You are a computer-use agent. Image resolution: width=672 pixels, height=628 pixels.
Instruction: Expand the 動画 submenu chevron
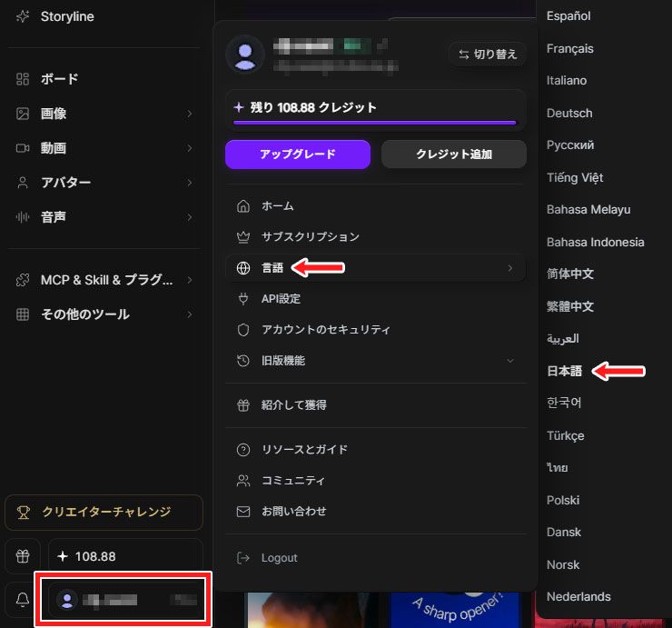190,148
